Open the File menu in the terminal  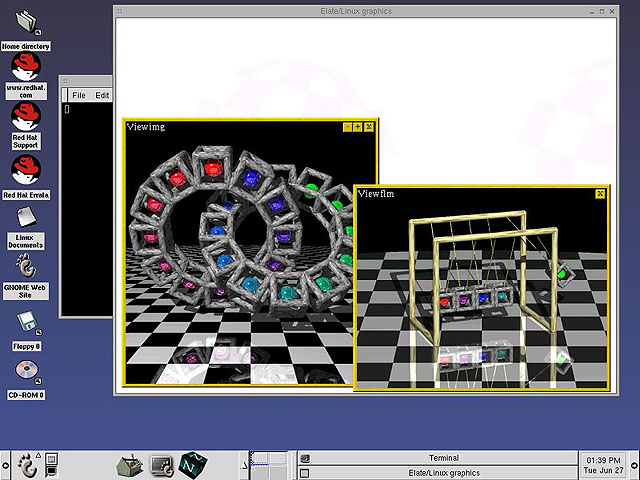[79, 95]
